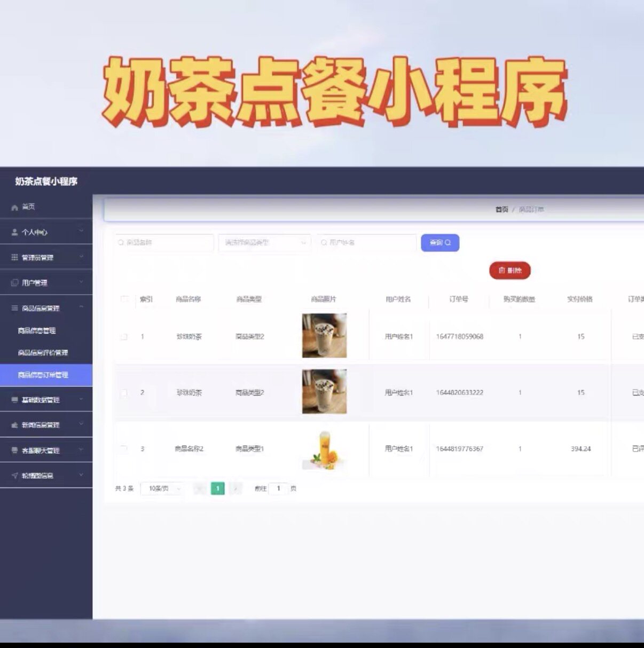Click the list icon beside 商品信息管理
Viewport: 644px width, 648px height.
(15, 308)
